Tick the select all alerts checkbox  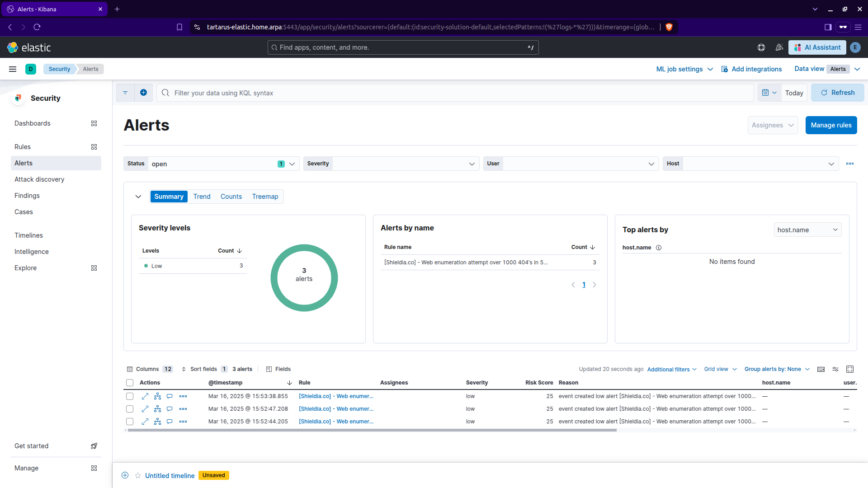130,383
